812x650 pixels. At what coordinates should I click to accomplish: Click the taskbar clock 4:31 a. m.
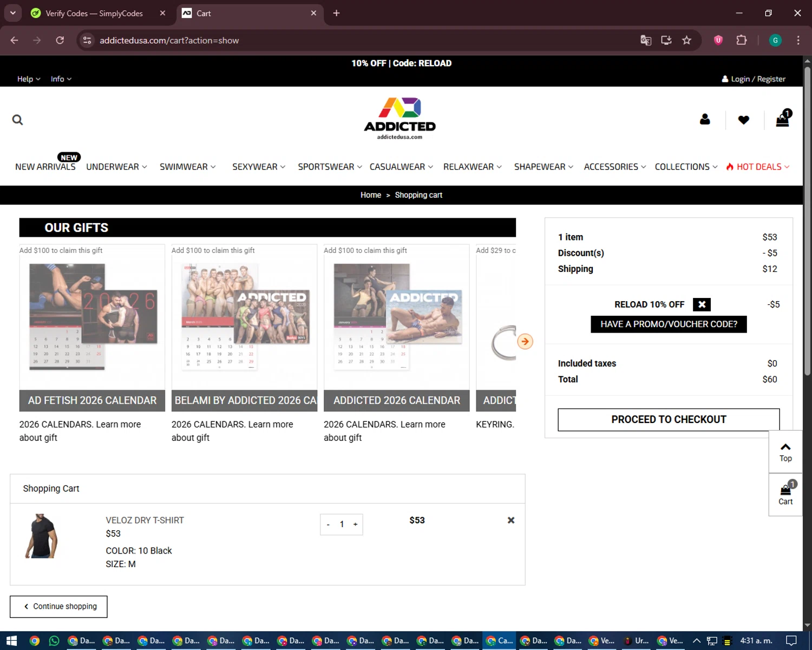756,641
